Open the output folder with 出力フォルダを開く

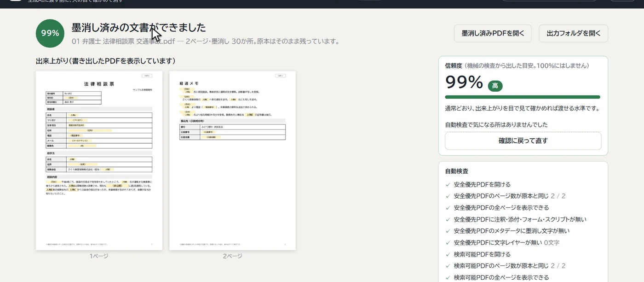pos(574,34)
